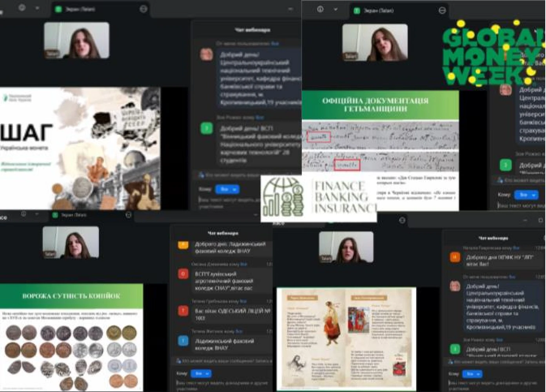Open the 'Все' recipient dropdown under the coins window chat
The width and height of the screenshot is (546, 392).
point(201,374)
